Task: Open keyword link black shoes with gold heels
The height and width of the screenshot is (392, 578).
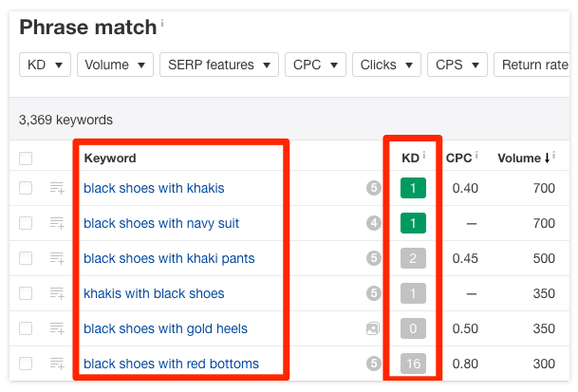Action: [x=165, y=328]
